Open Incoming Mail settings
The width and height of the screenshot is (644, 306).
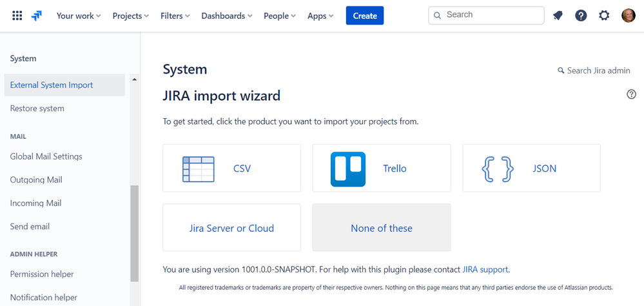[35, 203]
